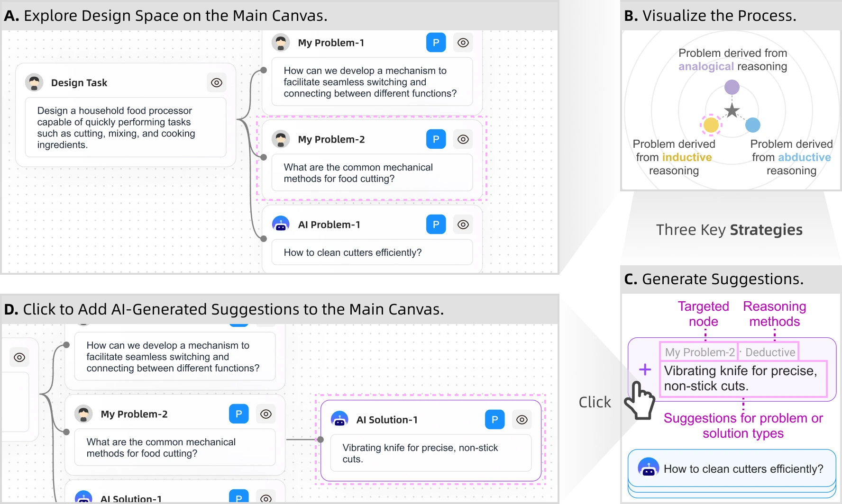Click the P icon on AI Solution-1 highlighted card

494,420
